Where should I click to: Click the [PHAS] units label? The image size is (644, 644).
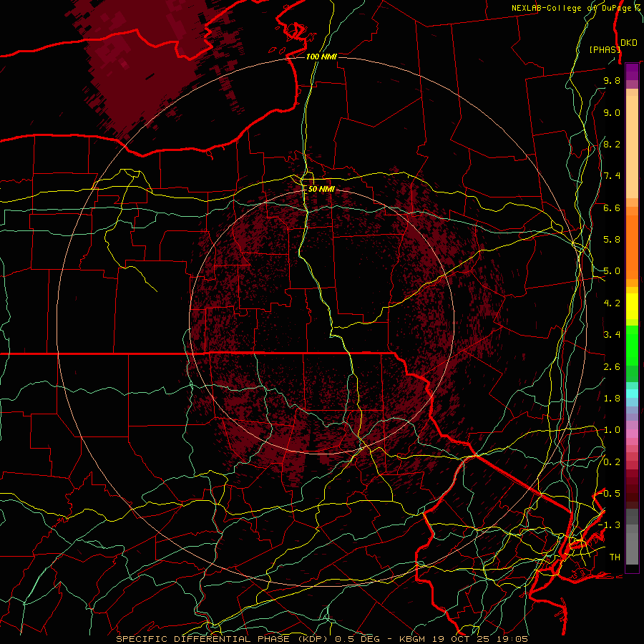605,49
